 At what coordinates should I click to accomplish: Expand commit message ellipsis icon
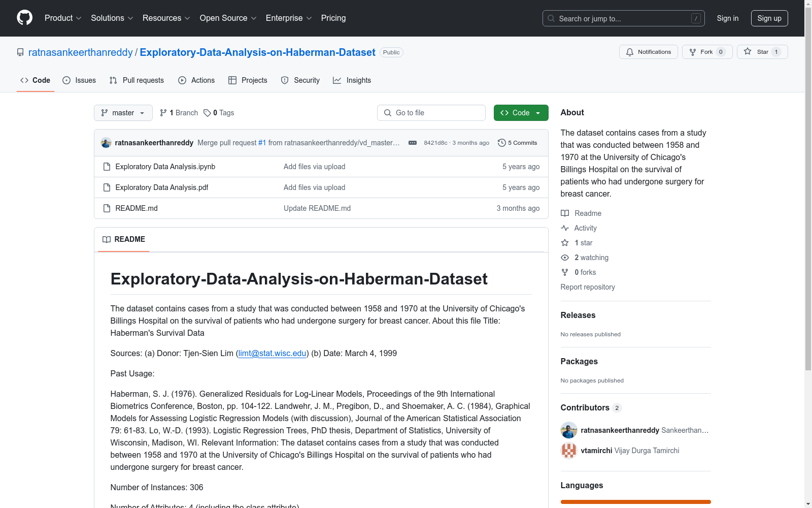[x=413, y=143]
